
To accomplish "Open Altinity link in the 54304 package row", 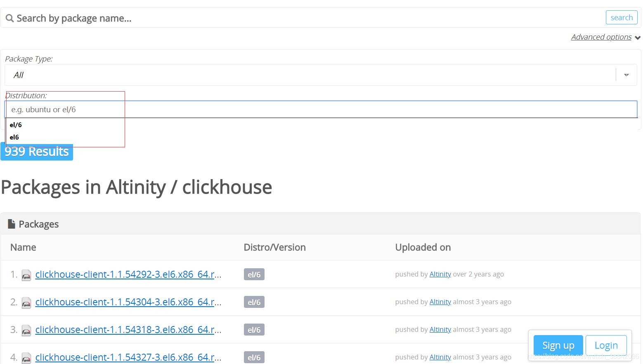I will click(440, 302).
